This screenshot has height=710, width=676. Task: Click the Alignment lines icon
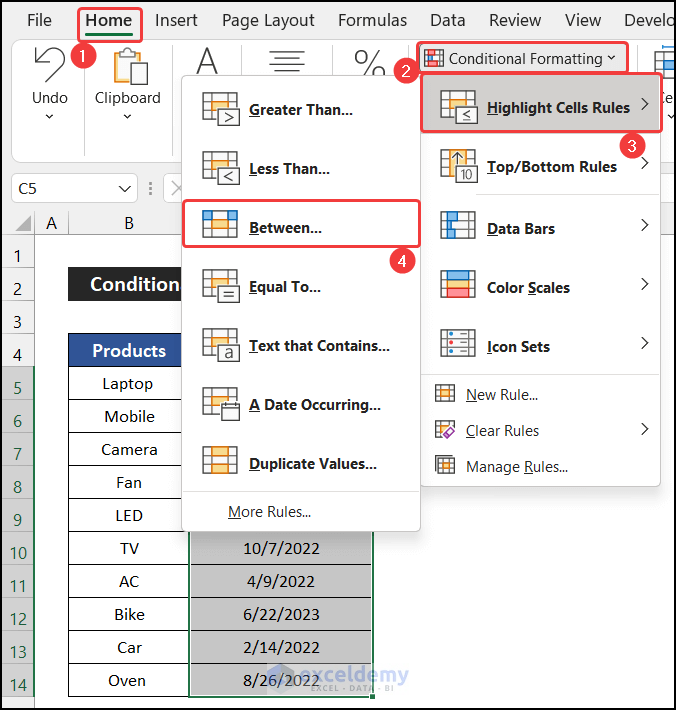click(287, 61)
